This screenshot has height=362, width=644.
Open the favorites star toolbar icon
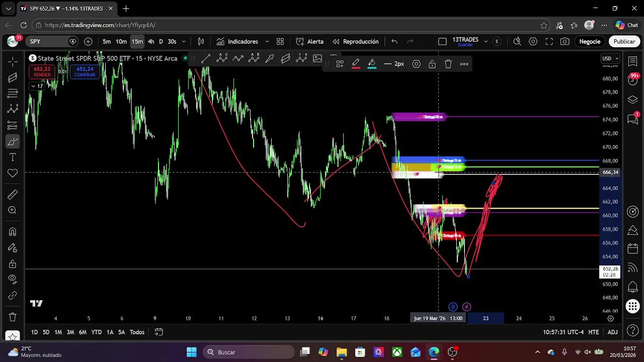click(13, 335)
